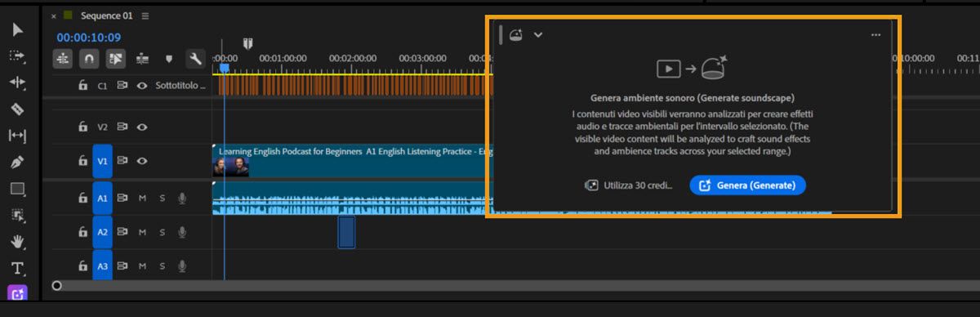The image size is (980, 317).
Task: Click the purple generative tool at the toolbar bottom
Action: (x=17, y=292)
